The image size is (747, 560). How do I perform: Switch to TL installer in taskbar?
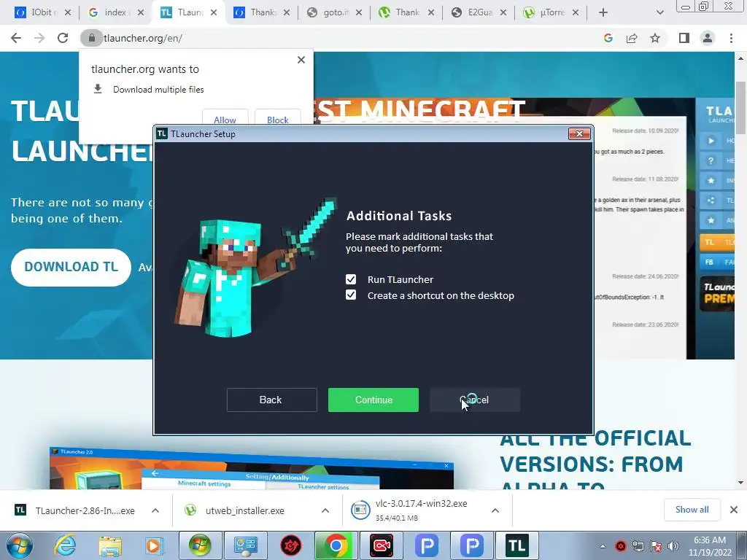(517, 545)
